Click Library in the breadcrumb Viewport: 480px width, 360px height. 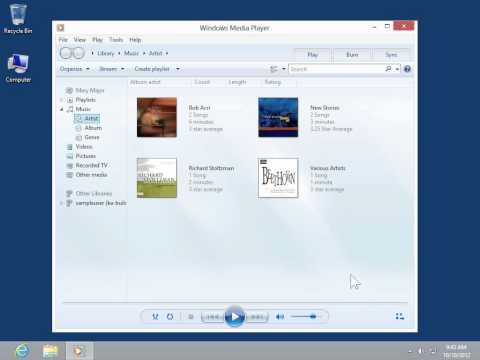(106, 53)
